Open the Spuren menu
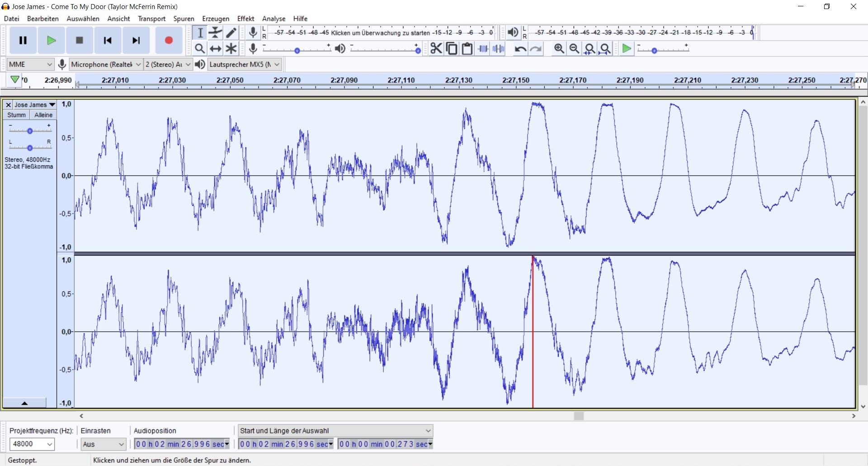Image resolution: width=868 pixels, height=466 pixels. coord(184,19)
